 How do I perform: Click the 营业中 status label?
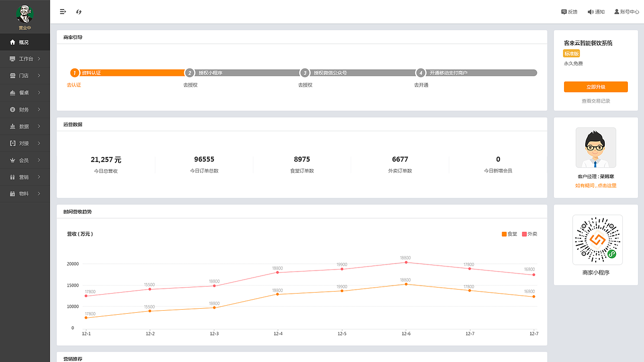[25, 28]
